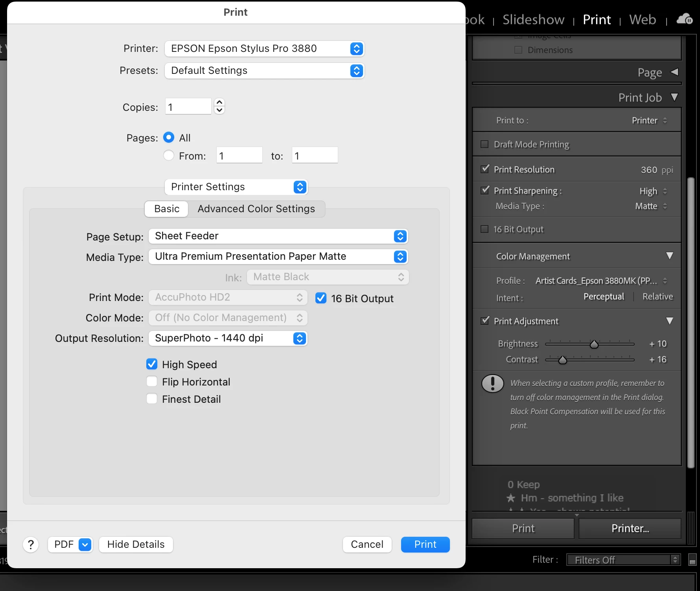Enable Draft Mode Printing checkbox
Screen dimensions: 700x591
[x=484, y=144]
